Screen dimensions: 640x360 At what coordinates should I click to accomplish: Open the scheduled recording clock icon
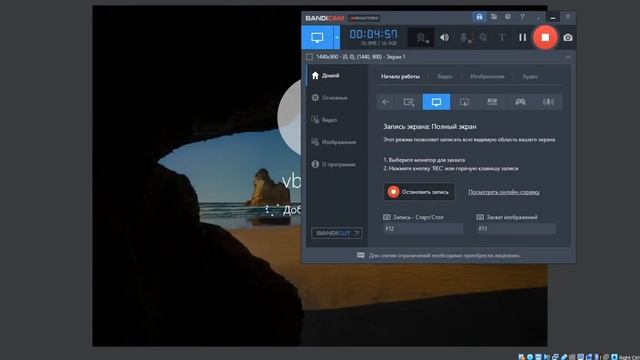508,17
